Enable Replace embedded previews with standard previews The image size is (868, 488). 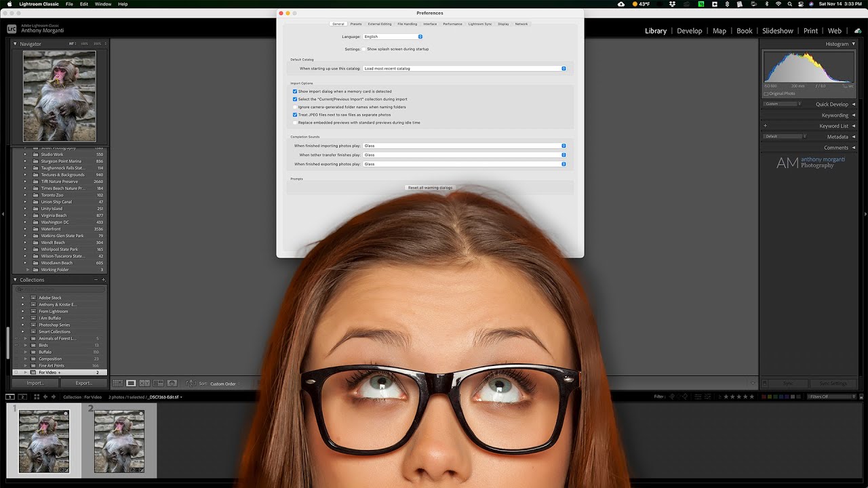295,123
